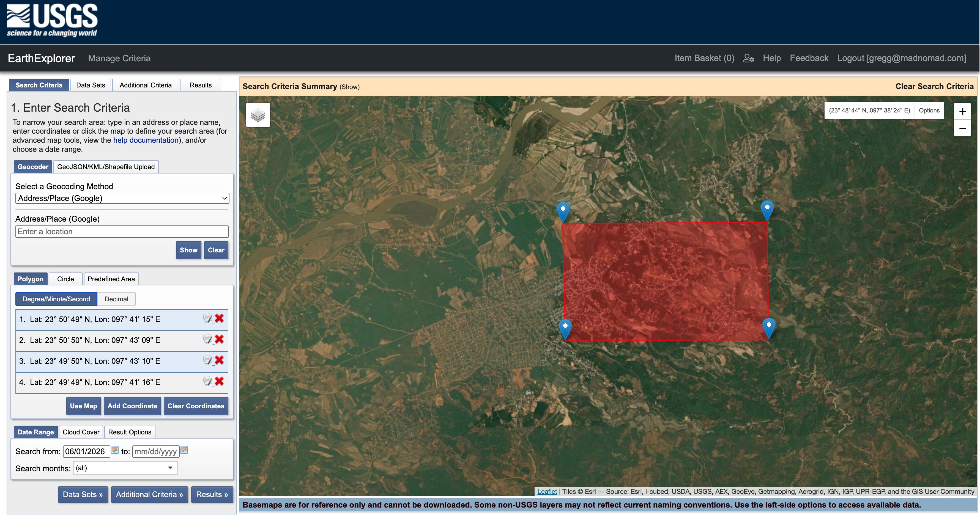The image size is (980, 518).
Task: Select the Search Criteria tab
Action: 39,85
